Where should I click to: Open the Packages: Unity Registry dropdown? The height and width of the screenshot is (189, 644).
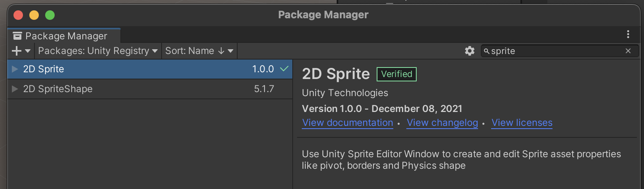(98, 51)
